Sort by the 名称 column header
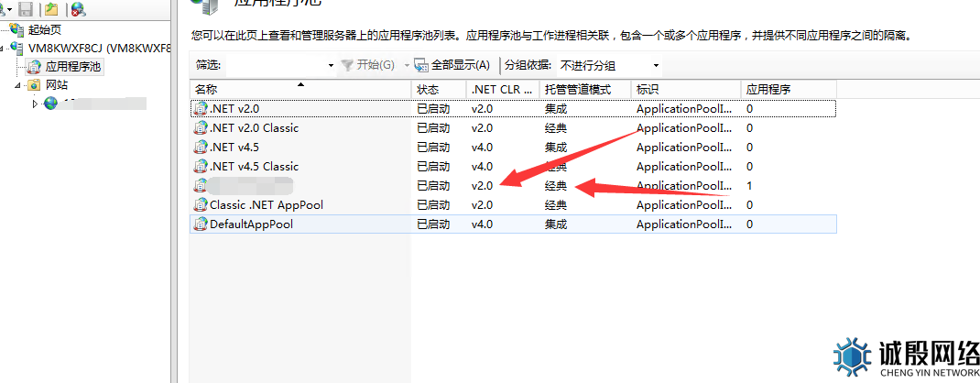Screen dimensions: 980x383 coord(300,90)
